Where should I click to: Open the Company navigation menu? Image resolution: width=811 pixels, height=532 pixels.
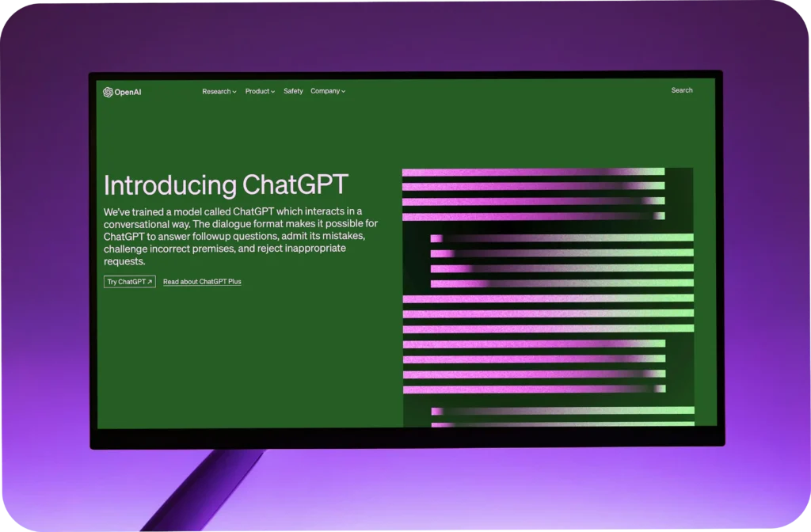point(325,91)
